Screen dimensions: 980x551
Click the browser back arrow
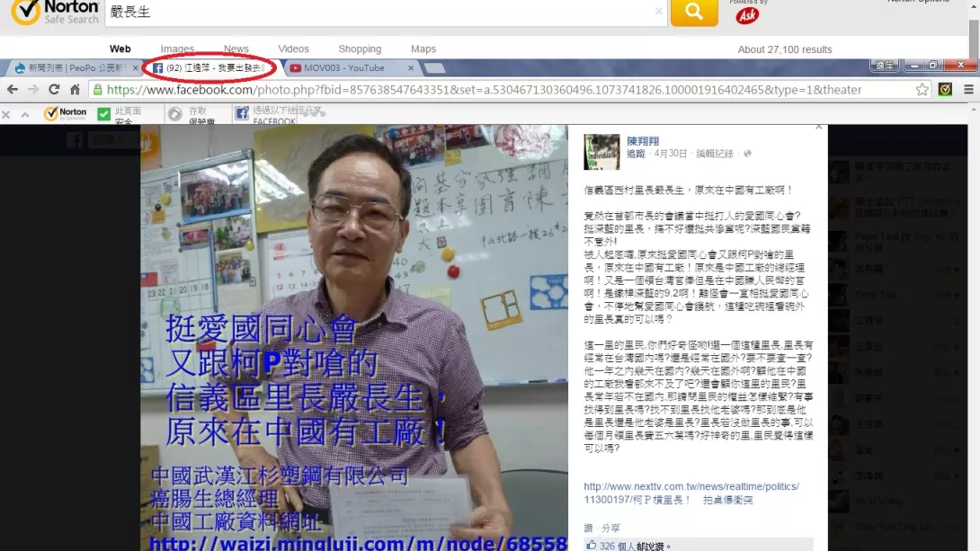[x=12, y=89]
